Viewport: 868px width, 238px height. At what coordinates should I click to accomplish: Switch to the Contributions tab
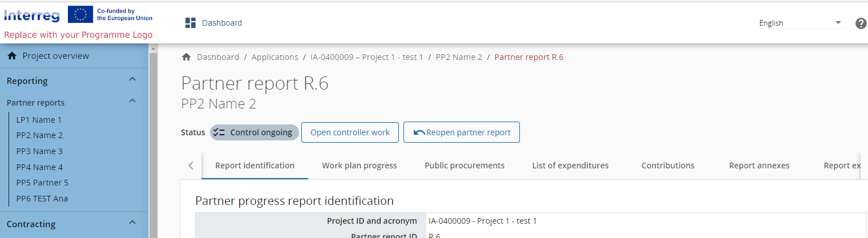[668, 166]
